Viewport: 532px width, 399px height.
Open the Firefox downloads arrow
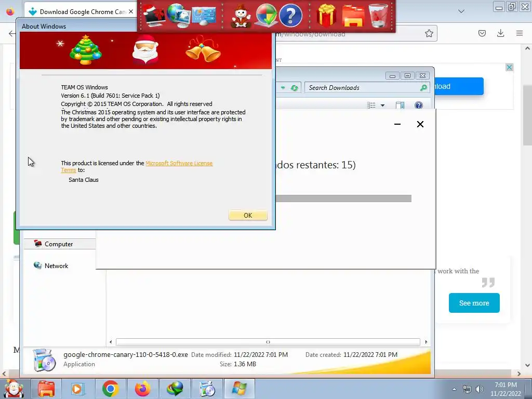tap(500, 33)
